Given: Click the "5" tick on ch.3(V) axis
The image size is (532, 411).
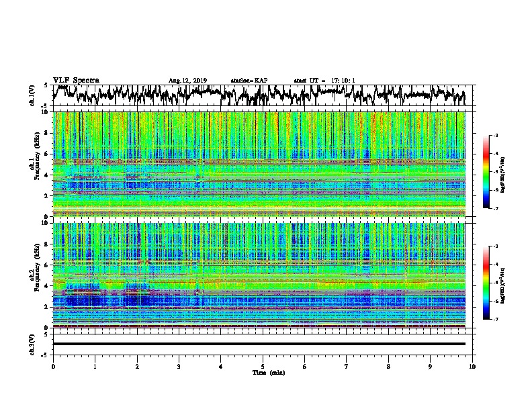Looking at the screenshot, I should [x=46, y=334].
